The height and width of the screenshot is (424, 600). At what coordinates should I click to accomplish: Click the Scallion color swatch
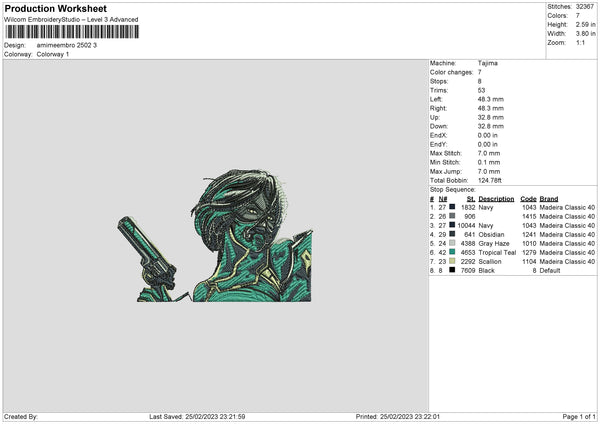pos(452,261)
